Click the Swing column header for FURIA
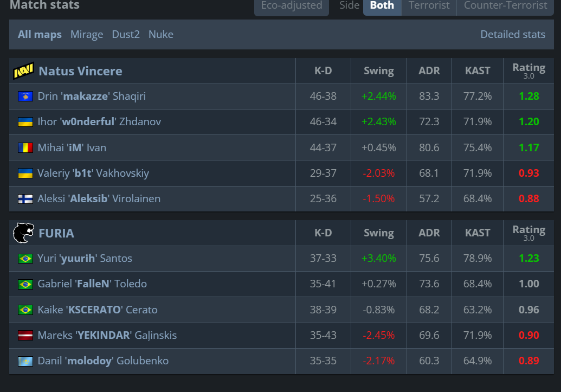Screen dimensions: 561x392 point(378,233)
